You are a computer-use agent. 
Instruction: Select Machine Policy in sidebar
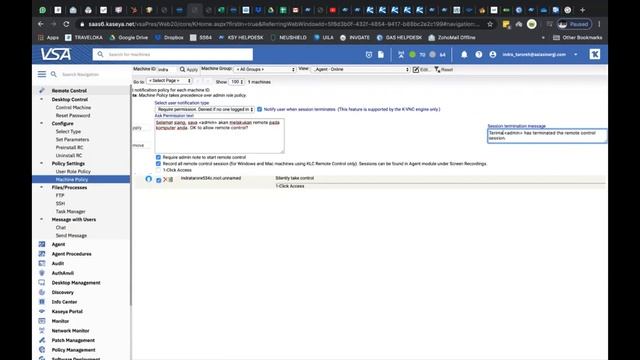[72, 180]
